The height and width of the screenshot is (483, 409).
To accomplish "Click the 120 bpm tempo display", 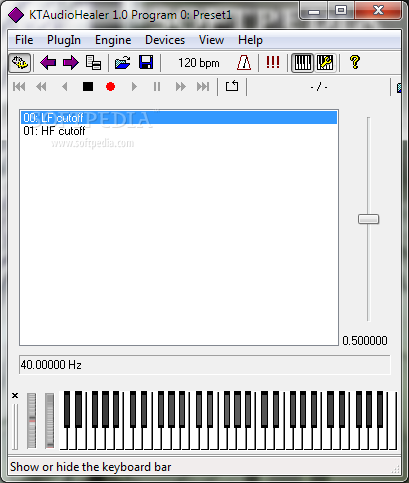I will pyautogui.click(x=199, y=63).
